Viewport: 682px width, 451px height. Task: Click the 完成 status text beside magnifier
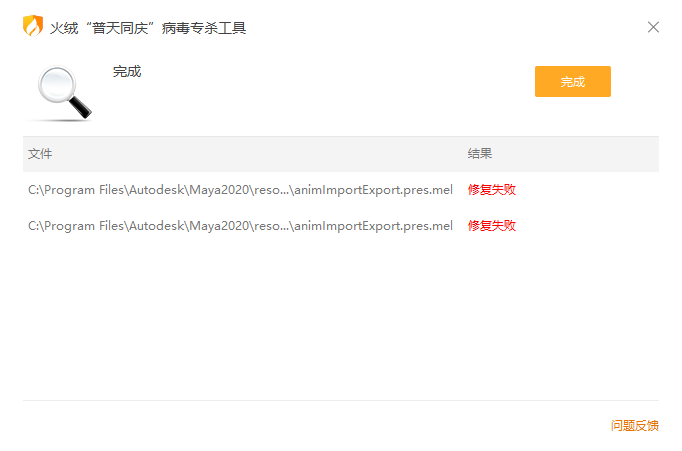click(x=127, y=71)
